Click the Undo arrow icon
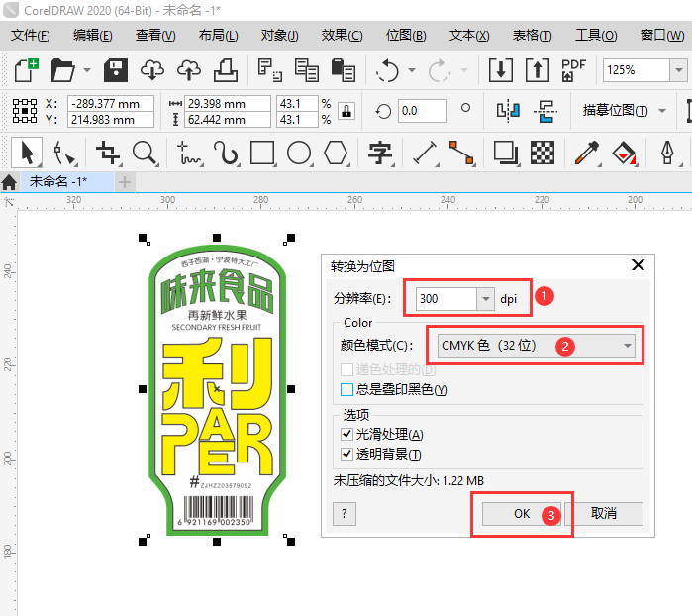 pos(387,70)
